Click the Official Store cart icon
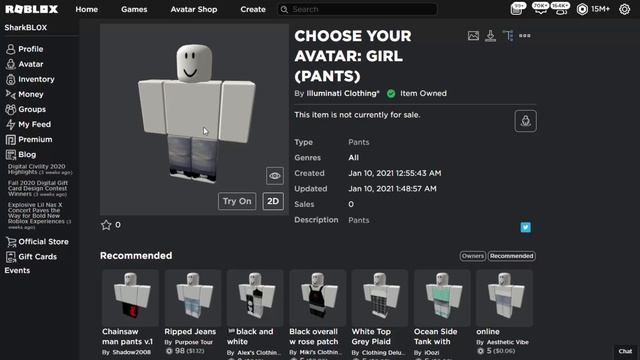The height and width of the screenshot is (360, 640). 11,242
